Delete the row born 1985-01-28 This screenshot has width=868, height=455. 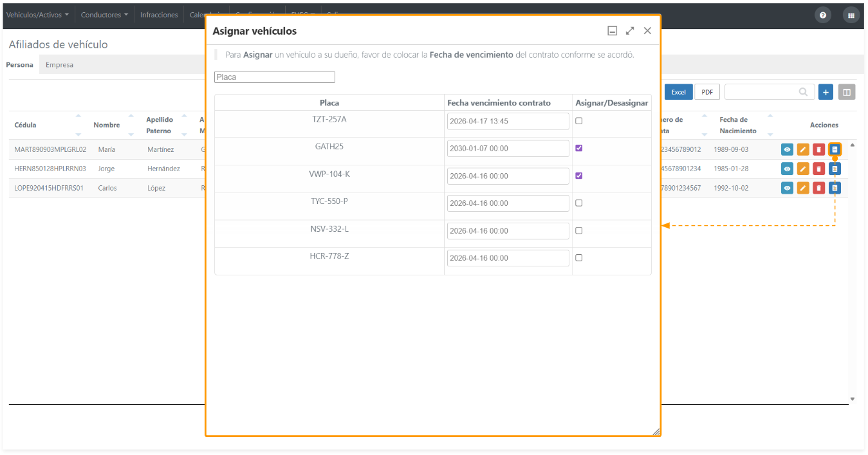(818, 169)
